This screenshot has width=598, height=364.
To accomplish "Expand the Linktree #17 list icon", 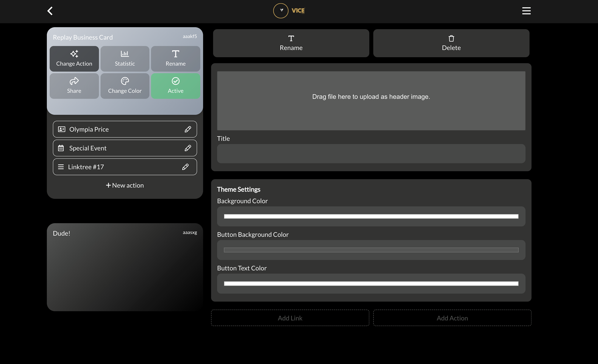I will pyautogui.click(x=61, y=167).
